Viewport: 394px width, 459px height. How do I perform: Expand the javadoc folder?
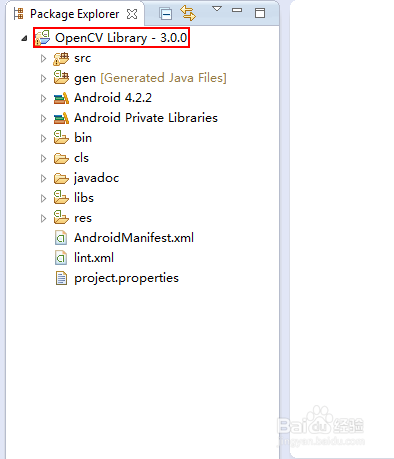[x=43, y=178]
